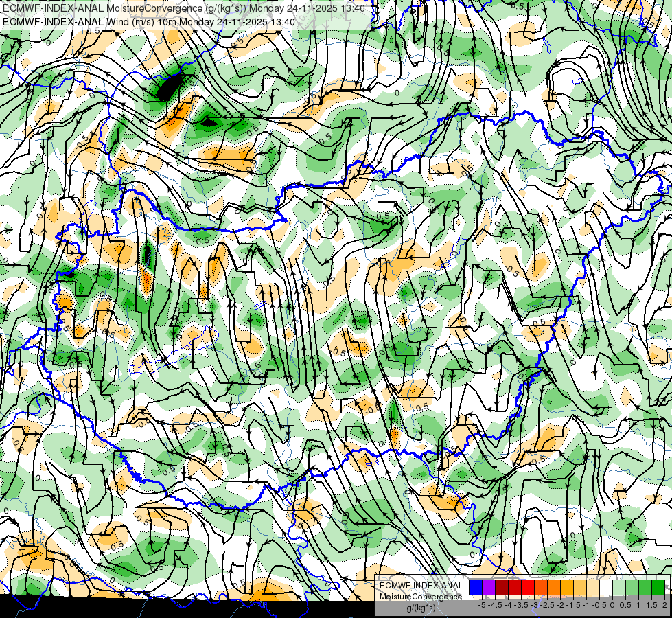Click the g/(kg*s) unit label
This screenshot has height=618, width=672.
click(x=421, y=608)
